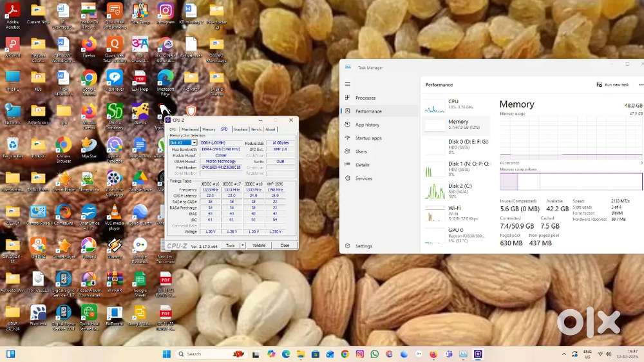Screen dimensions: 644x362
Task: Open the Users page in Task Manager
Action: 361,152
